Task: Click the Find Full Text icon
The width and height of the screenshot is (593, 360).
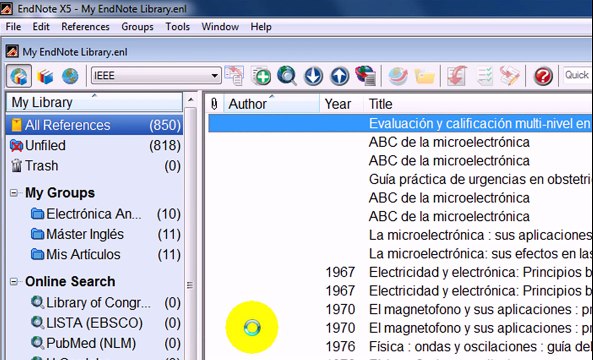Action: pos(365,76)
